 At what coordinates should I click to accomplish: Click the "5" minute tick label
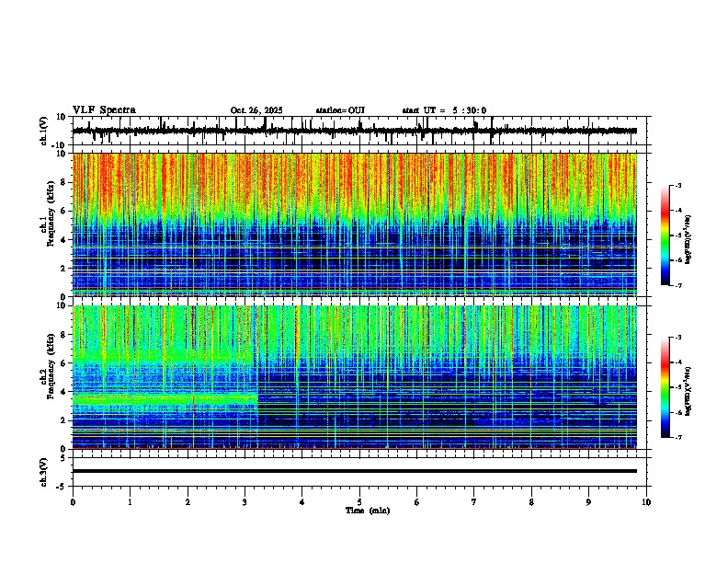359,502
